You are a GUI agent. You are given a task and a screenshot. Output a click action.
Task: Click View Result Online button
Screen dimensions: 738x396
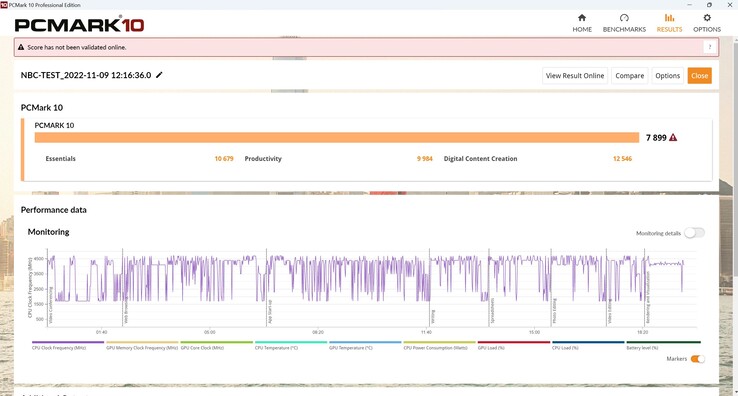click(575, 76)
